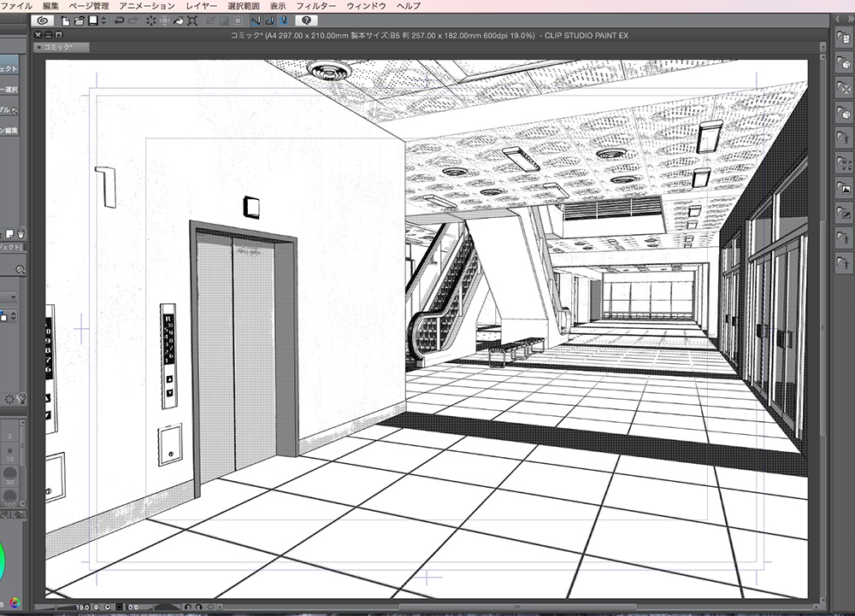Open the 選択範囲 menu
The image size is (855, 616).
coord(243,6)
